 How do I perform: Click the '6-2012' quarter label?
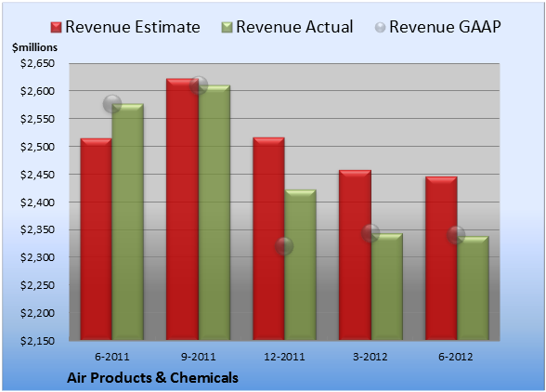(x=456, y=357)
